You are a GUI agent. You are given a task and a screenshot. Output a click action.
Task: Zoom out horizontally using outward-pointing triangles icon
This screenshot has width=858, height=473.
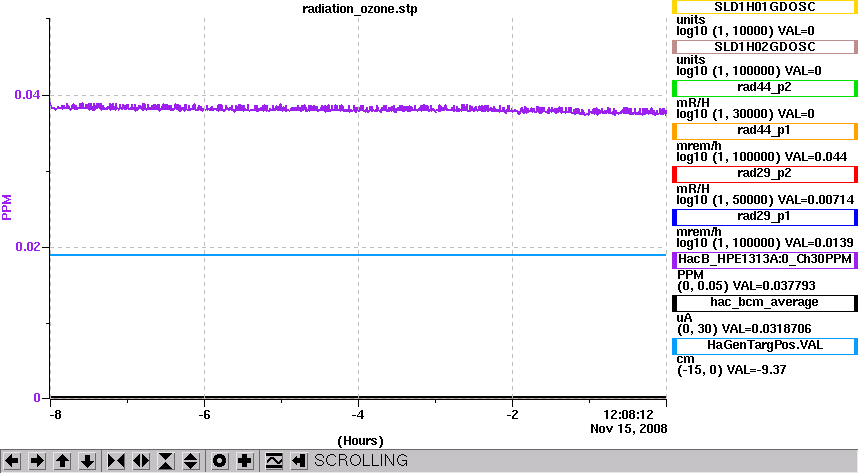[x=141, y=461]
